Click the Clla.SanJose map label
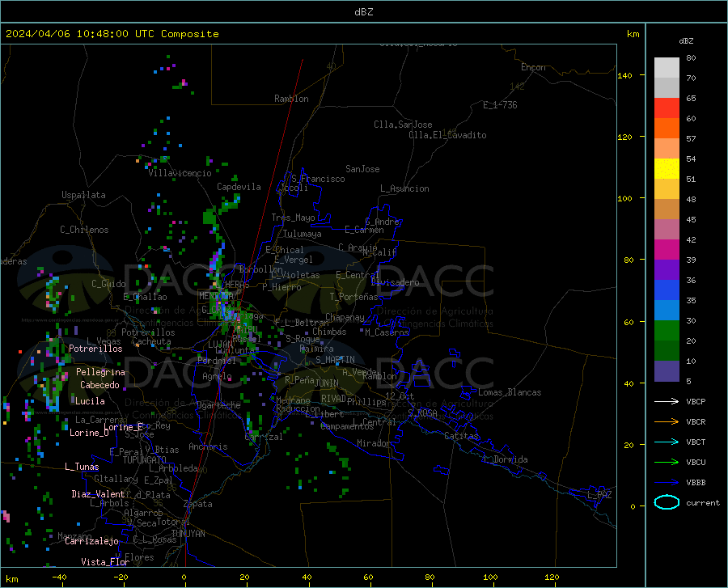This screenshot has height=588, width=728. coord(403,125)
